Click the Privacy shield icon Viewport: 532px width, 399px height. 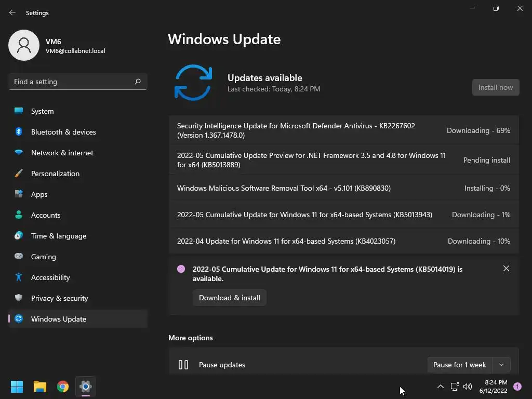[x=19, y=298]
